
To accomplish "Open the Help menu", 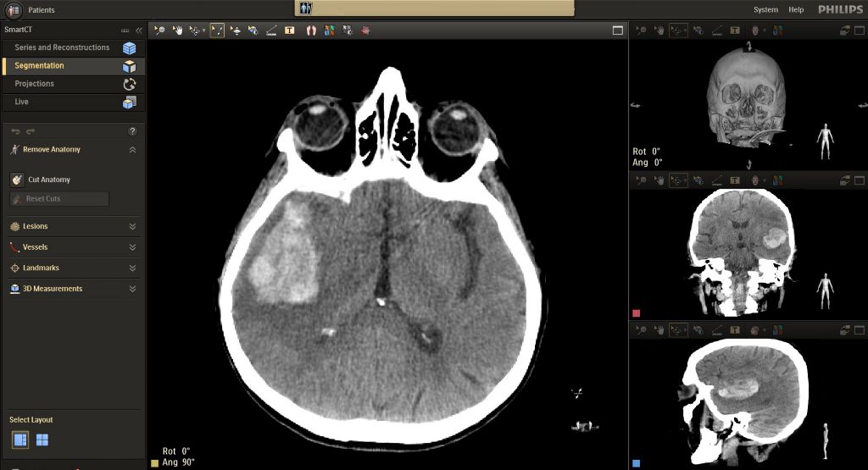I will tap(796, 10).
